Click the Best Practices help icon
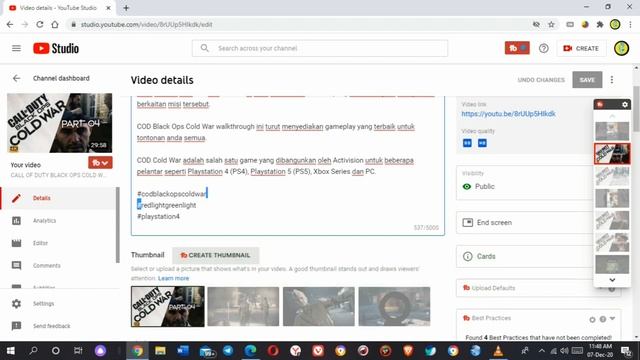The height and width of the screenshot is (360, 640). click(602, 319)
